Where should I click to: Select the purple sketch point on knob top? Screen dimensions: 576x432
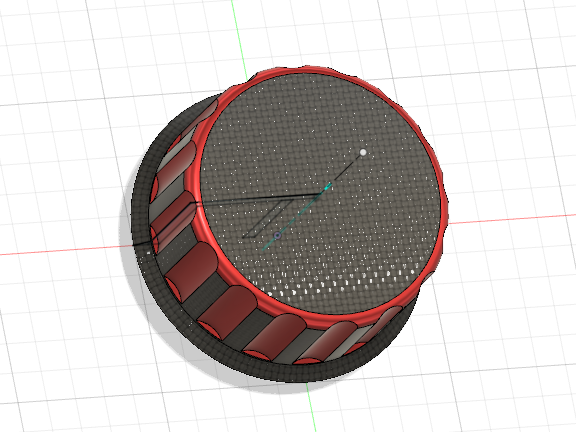[x=278, y=235]
